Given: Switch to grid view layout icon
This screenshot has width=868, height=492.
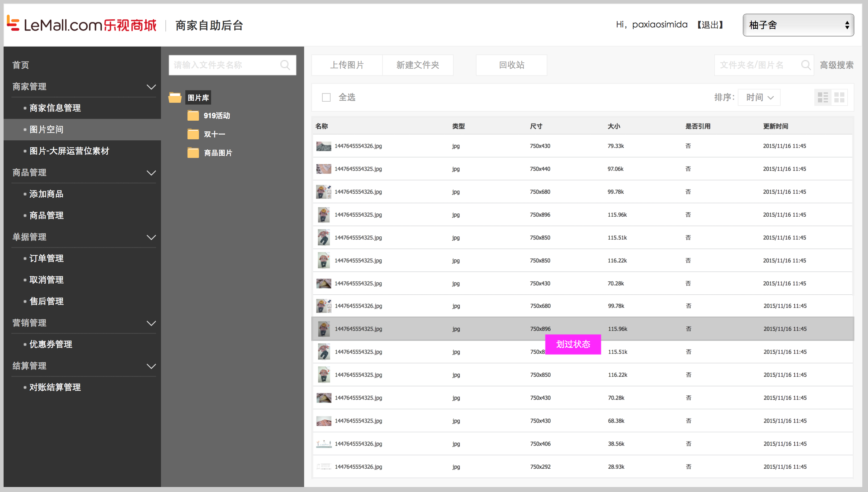Looking at the screenshot, I should click(839, 97).
